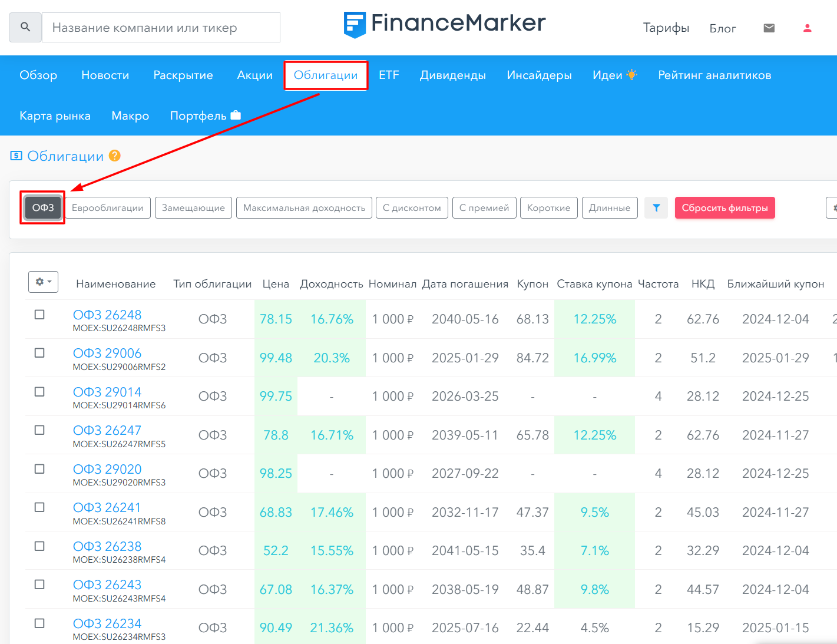Open the user profile icon
The image size is (837, 644).
tap(807, 28)
